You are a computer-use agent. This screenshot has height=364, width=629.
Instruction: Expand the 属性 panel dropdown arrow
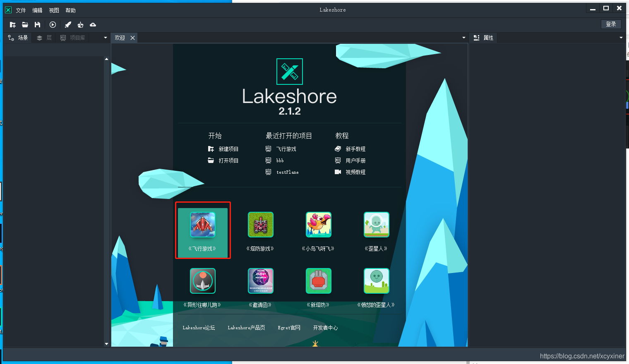621,38
